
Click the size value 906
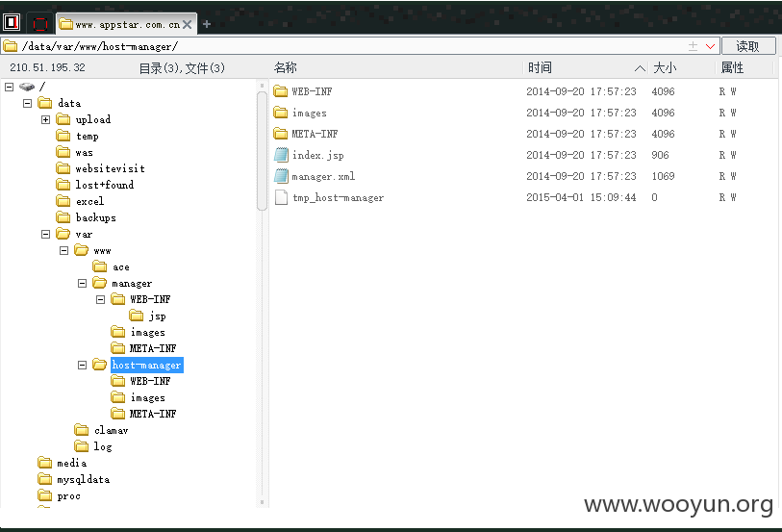(x=660, y=155)
